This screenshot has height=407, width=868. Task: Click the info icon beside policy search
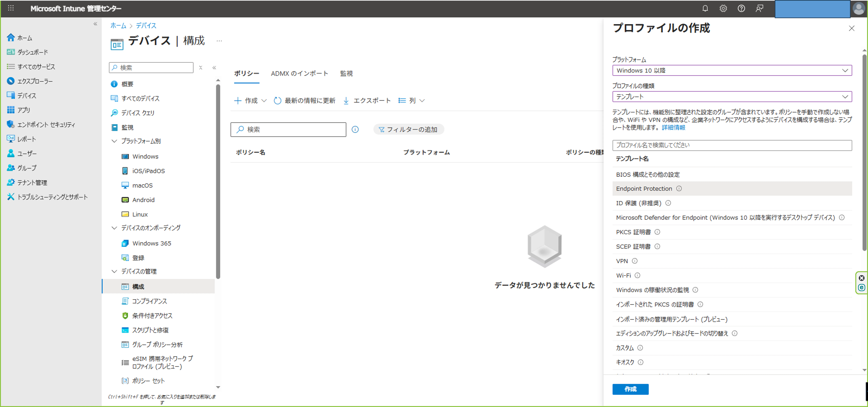355,129
